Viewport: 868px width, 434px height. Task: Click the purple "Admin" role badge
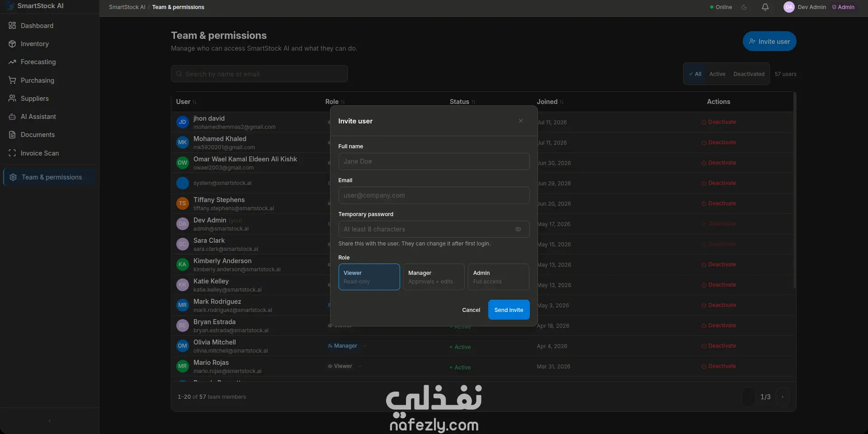click(x=843, y=7)
